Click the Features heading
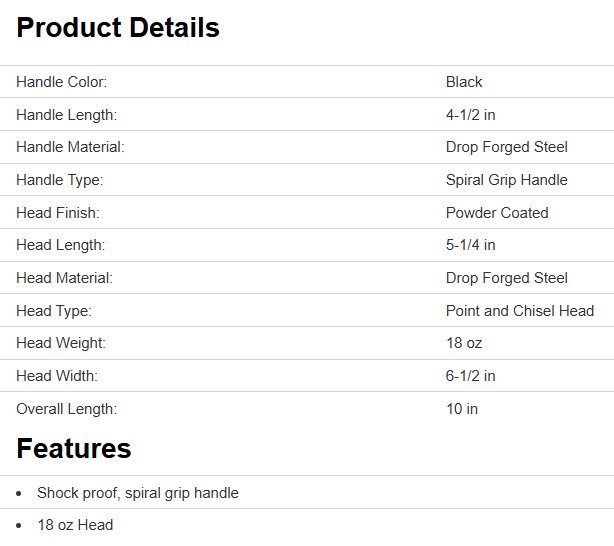 (x=74, y=448)
